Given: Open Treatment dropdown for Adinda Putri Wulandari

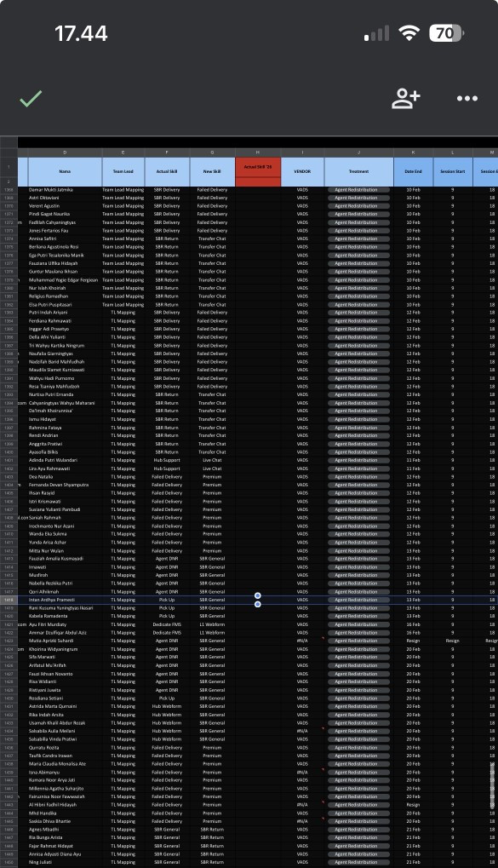Looking at the screenshot, I should [x=358, y=460].
